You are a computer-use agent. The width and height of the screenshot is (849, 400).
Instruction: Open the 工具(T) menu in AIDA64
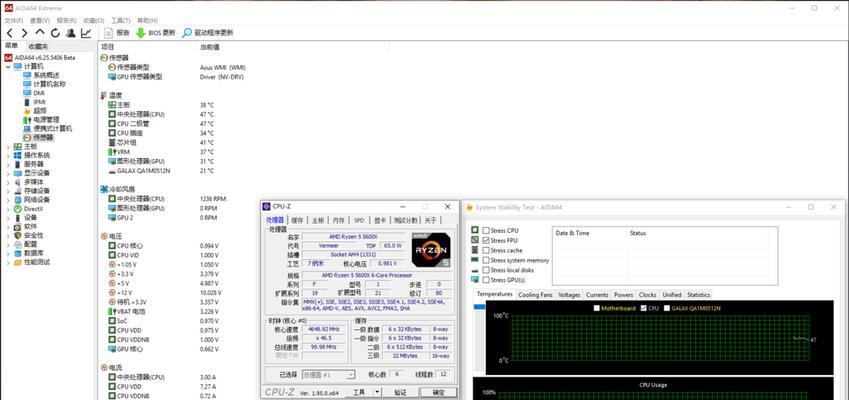pos(120,21)
